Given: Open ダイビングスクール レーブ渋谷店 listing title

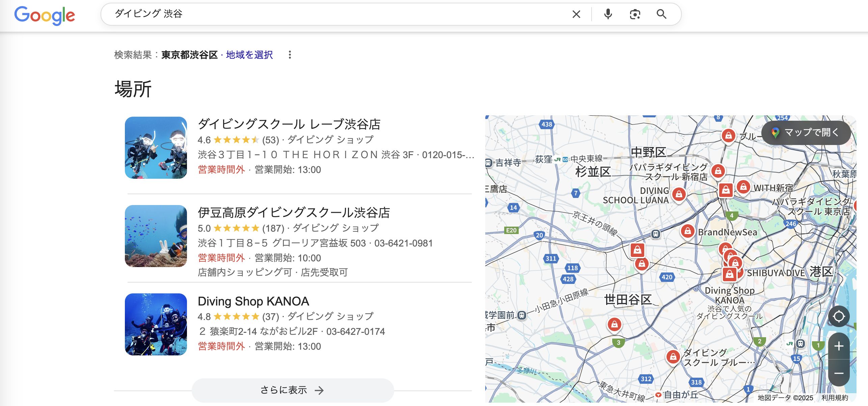Looking at the screenshot, I should [x=289, y=124].
